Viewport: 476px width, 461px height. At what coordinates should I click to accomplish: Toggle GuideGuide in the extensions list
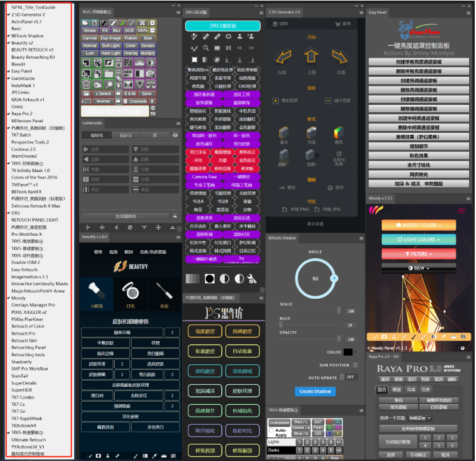pos(23,79)
